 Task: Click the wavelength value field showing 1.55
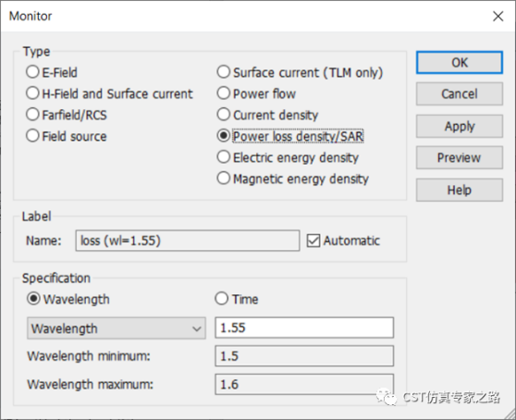(x=304, y=327)
